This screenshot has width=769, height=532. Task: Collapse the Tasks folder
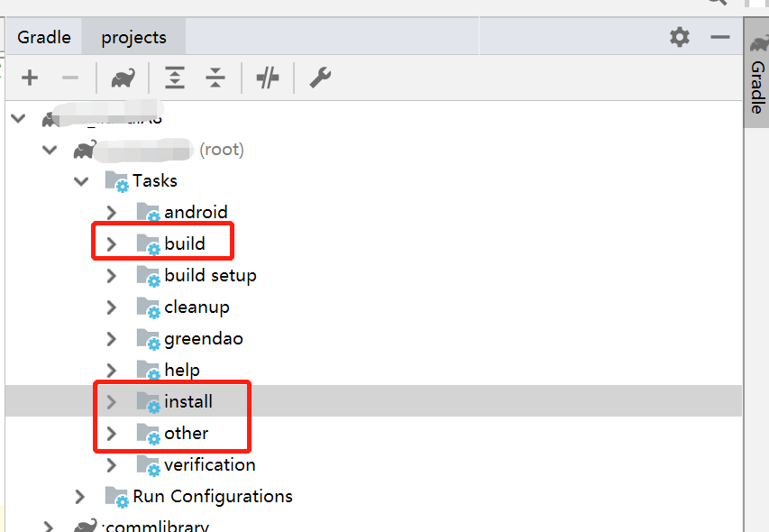[x=81, y=181]
